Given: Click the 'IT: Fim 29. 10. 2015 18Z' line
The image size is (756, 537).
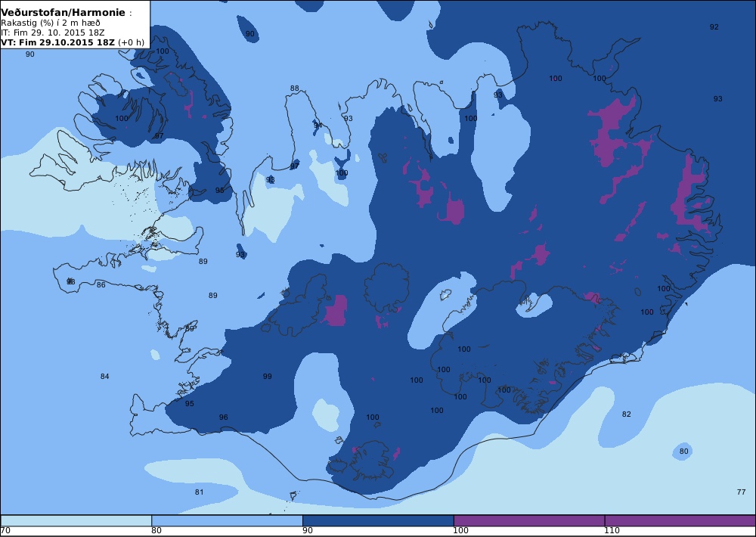Looking at the screenshot, I should tap(53, 33).
